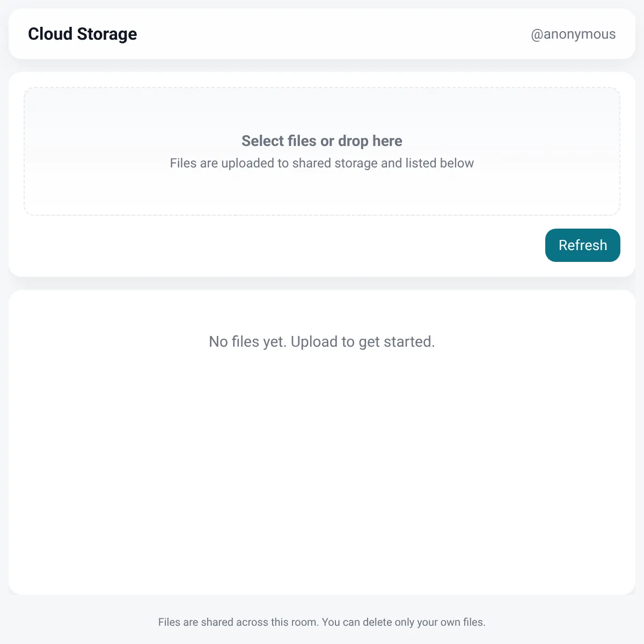Select the 'Select files or drop here' heading
Screen dimensions: 644x644
(322, 141)
